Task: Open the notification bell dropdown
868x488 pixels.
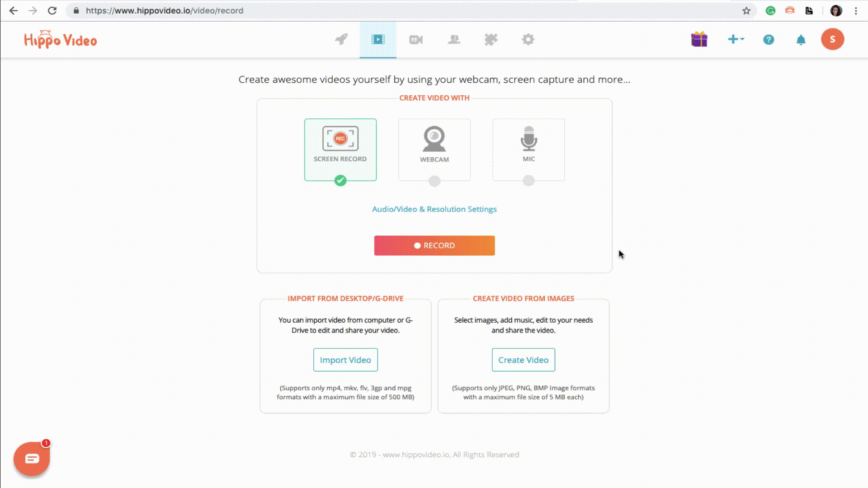Action: [x=801, y=39]
